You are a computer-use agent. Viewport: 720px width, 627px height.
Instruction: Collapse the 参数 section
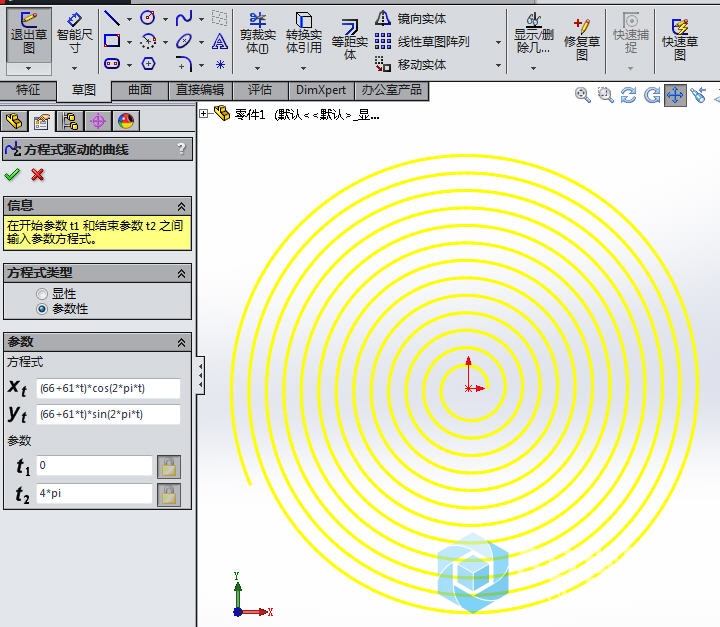pos(181,343)
